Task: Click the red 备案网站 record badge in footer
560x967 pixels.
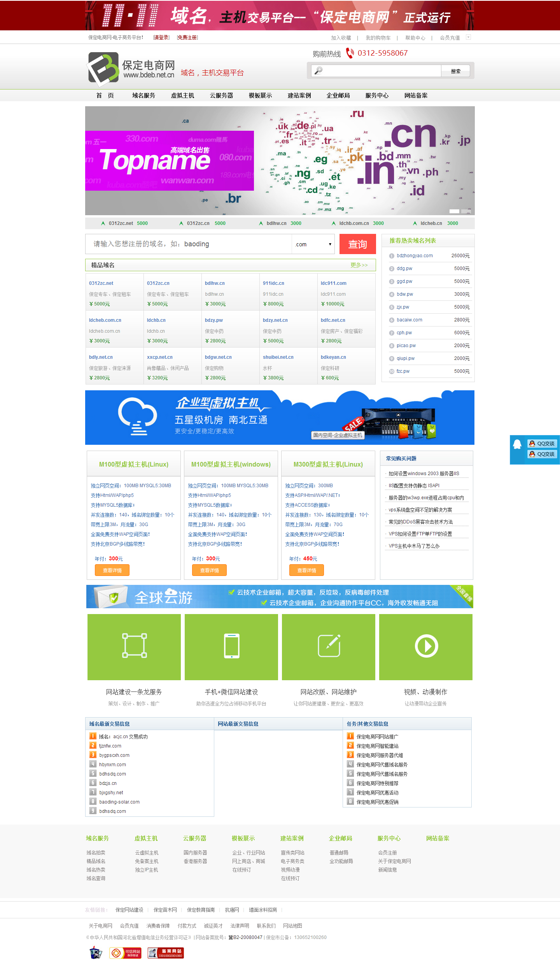Action: click(x=166, y=953)
